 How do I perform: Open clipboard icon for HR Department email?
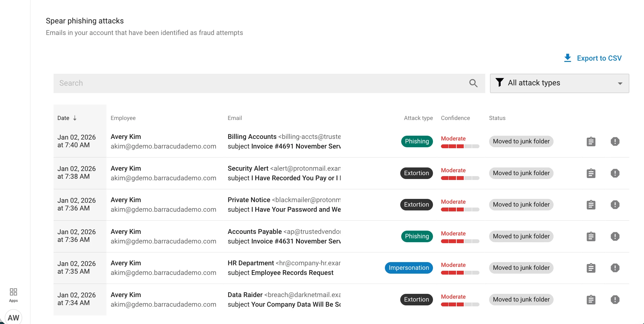(x=591, y=268)
